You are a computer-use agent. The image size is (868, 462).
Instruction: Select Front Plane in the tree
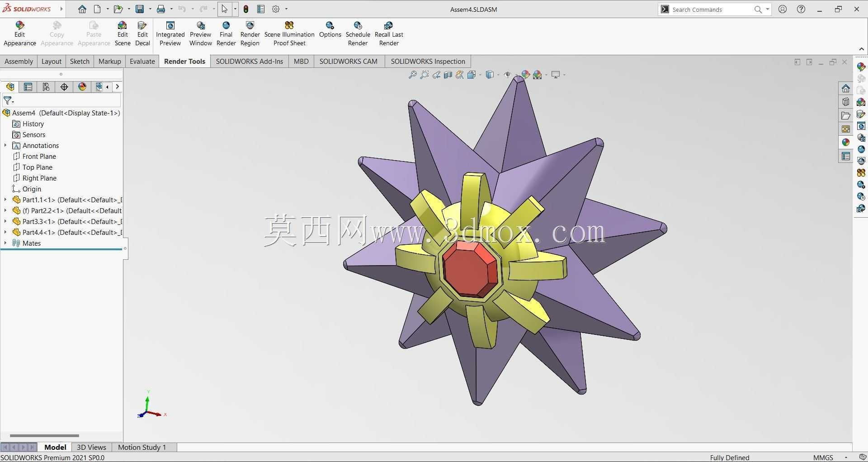pyautogui.click(x=39, y=156)
